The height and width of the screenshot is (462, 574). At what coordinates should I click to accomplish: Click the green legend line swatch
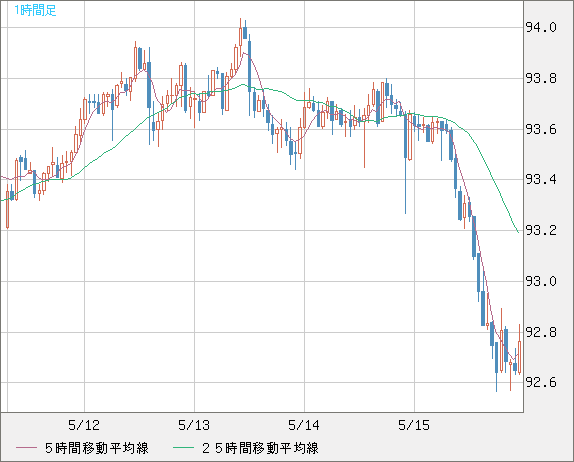click(x=183, y=448)
